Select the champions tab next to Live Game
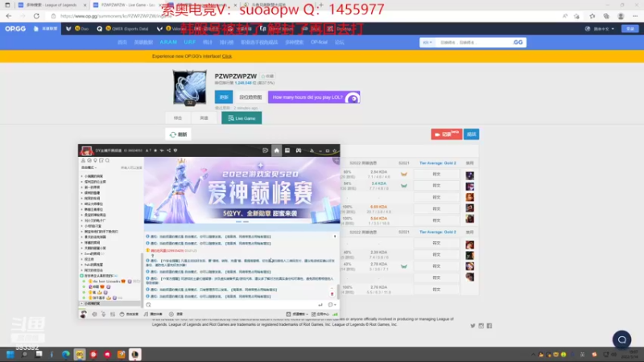Image resolution: width=644 pixels, height=362 pixels. pyautogui.click(x=204, y=118)
